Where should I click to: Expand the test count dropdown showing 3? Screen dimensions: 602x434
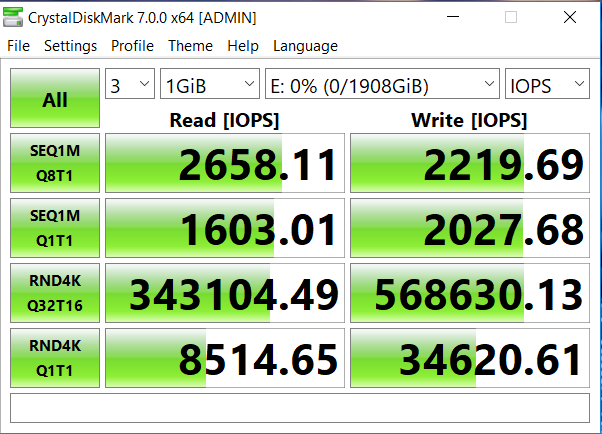[130, 84]
